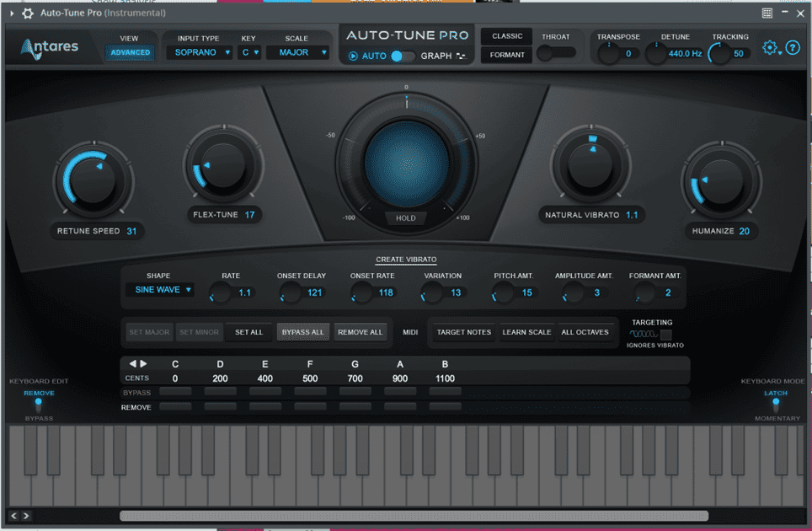Open the Key dropdown
812x531 pixels.
pyautogui.click(x=249, y=52)
